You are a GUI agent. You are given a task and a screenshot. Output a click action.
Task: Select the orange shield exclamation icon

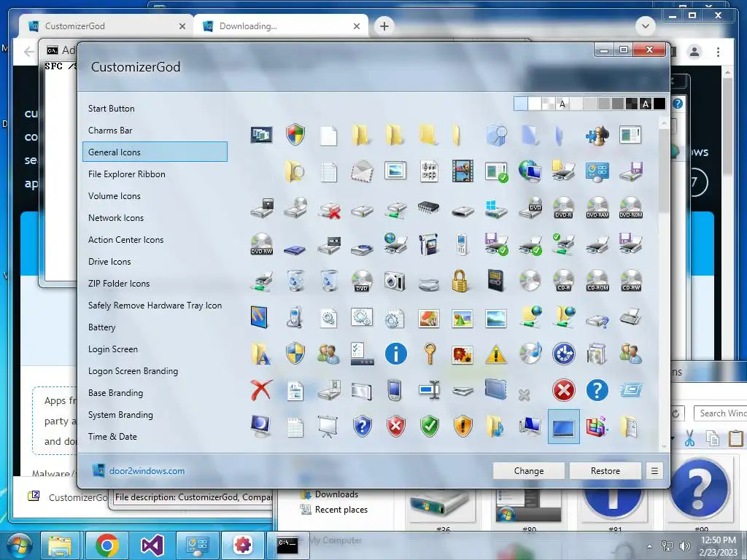(462, 426)
